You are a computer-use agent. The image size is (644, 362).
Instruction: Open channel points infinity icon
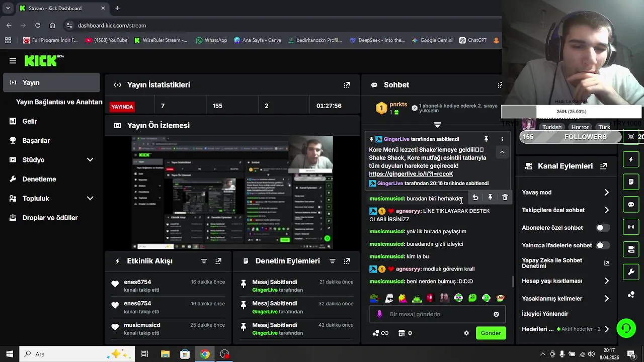(x=380, y=333)
